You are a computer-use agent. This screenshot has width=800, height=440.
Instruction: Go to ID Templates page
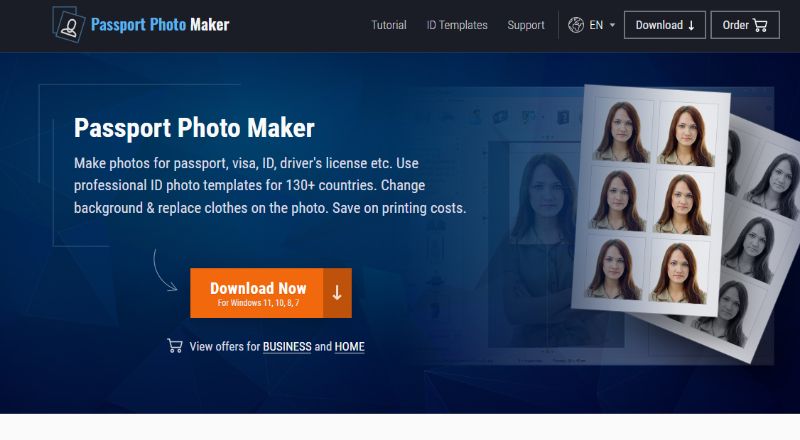pyautogui.click(x=457, y=25)
